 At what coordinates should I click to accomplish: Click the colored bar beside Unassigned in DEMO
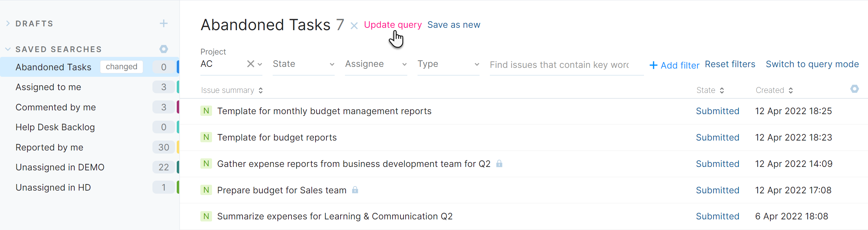[178, 167]
